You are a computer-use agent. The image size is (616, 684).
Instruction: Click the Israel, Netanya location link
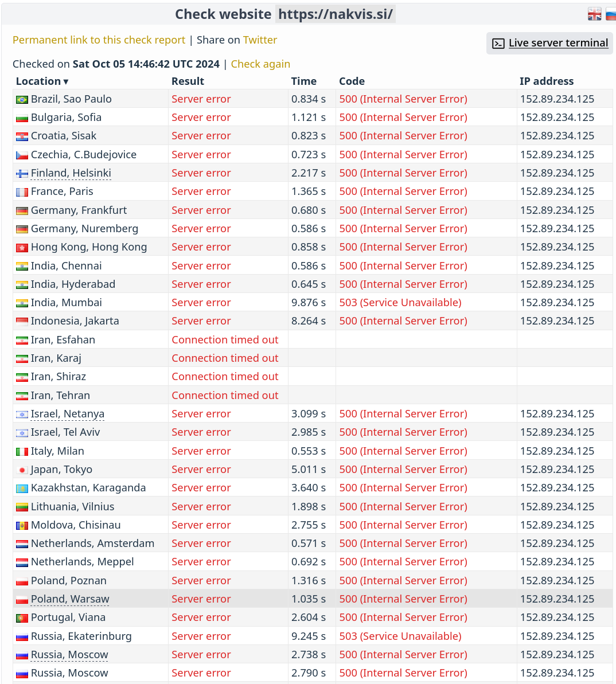[67, 414]
